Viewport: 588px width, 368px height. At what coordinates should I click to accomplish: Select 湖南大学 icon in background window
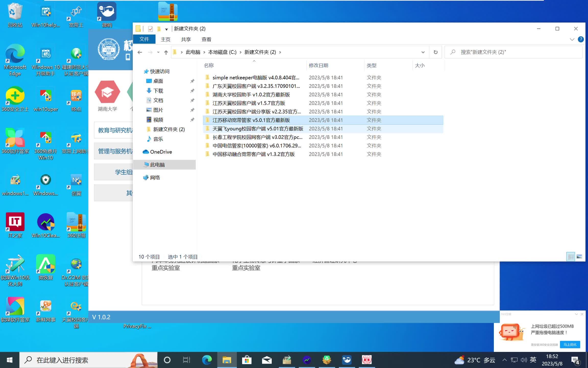click(107, 96)
